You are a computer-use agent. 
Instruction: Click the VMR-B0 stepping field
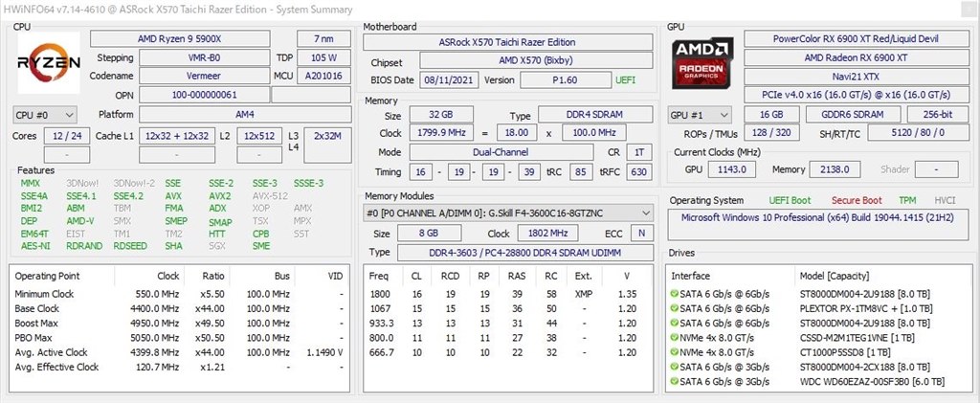click(205, 57)
